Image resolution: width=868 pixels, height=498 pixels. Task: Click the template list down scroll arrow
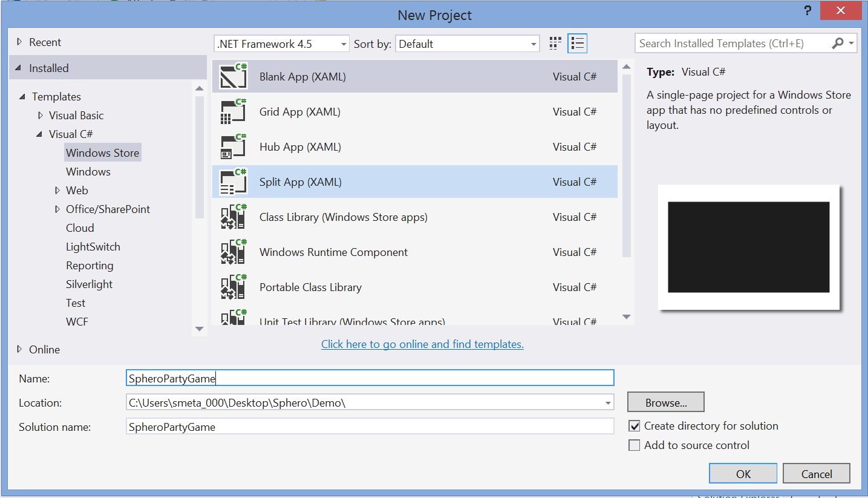[627, 317]
